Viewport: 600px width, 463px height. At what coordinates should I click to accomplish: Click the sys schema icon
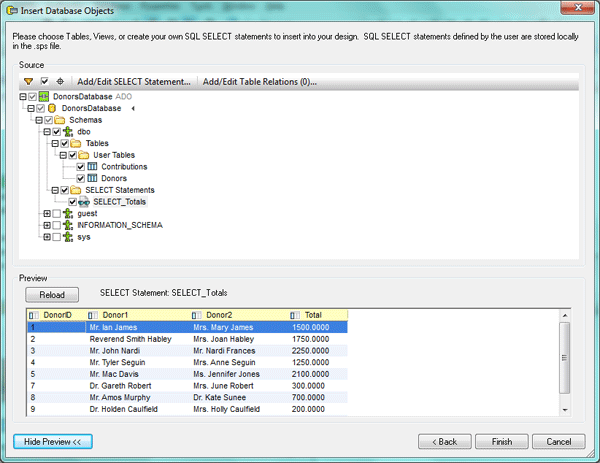click(68, 237)
